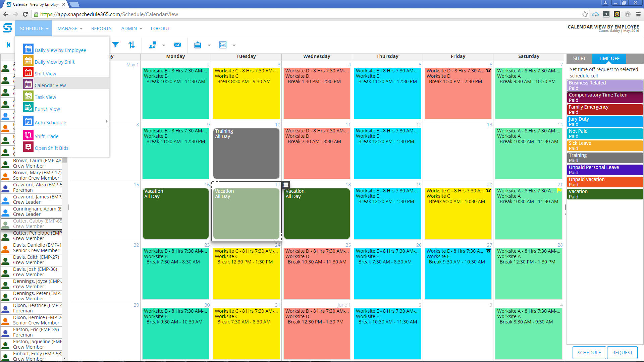This screenshot has width=644, height=362.
Task: Click the clipboard icon in toolbar
Action: point(198,45)
